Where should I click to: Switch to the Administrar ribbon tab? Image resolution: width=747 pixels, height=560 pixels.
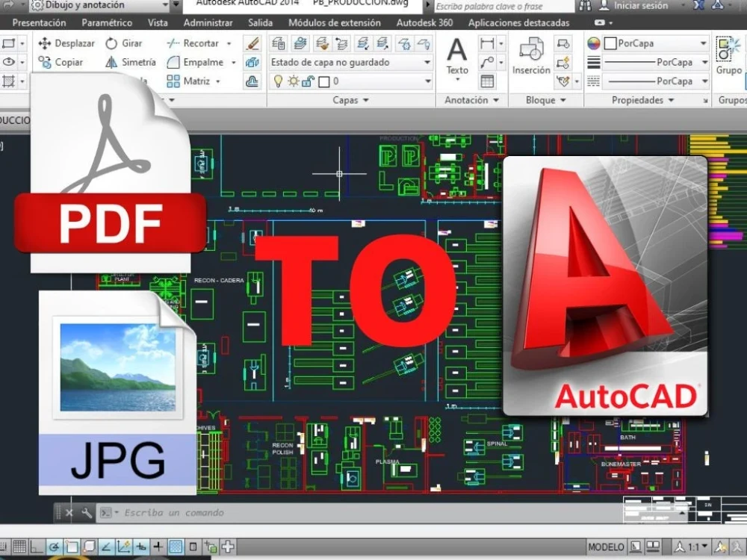pyautogui.click(x=208, y=23)
